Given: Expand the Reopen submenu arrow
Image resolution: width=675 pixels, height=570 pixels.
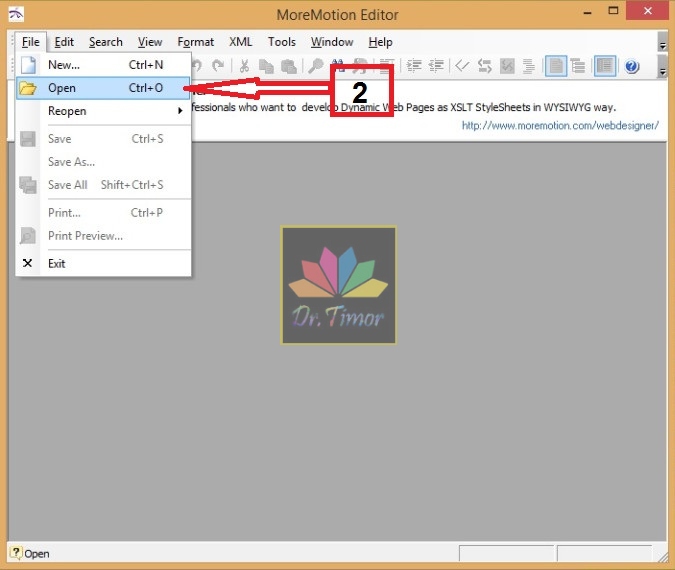Looking at the screenshot, I should pos(180,111).
